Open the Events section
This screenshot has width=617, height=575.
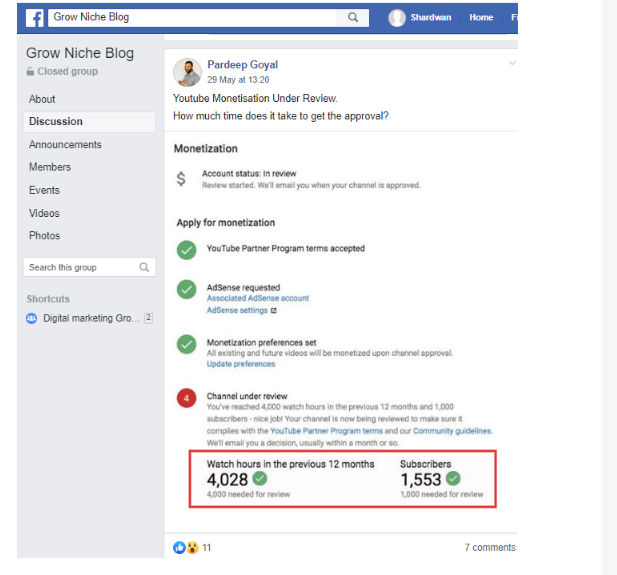44,190
